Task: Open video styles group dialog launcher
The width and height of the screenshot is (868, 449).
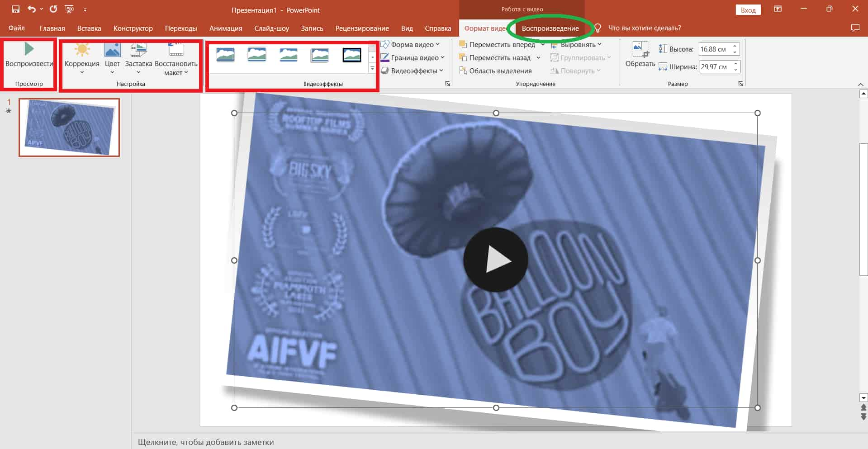Action: click(448, 84)
